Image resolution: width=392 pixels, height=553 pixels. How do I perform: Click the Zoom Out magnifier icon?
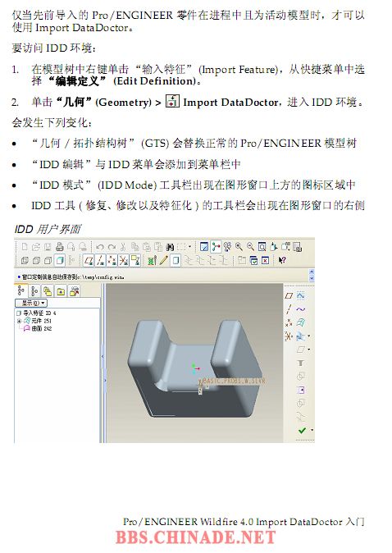(250, 246)
